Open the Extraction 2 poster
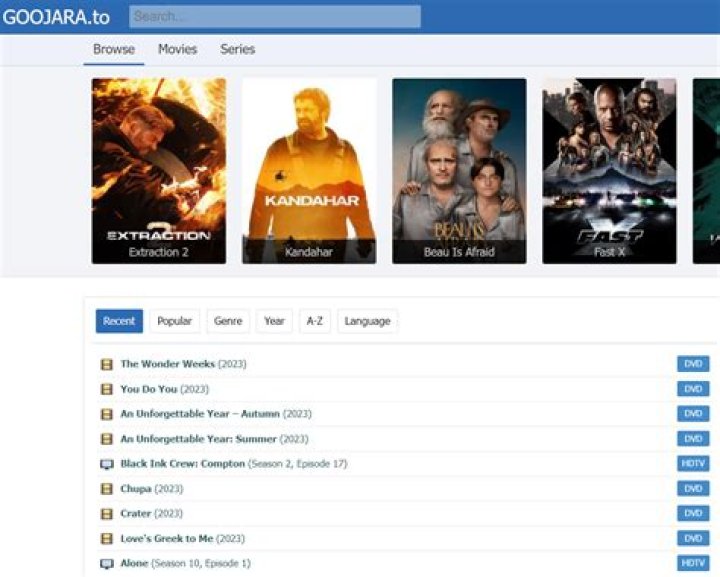 click(158, 170)
